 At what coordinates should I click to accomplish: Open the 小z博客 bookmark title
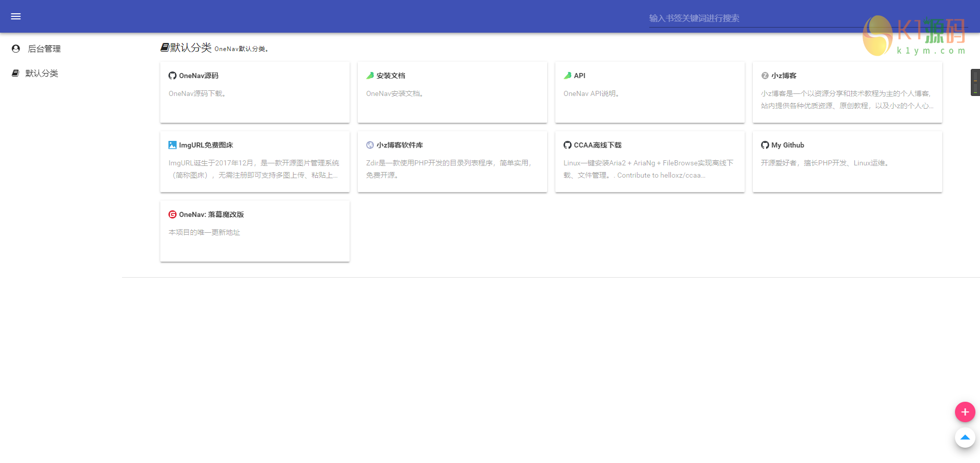click(x=784, y=76)
